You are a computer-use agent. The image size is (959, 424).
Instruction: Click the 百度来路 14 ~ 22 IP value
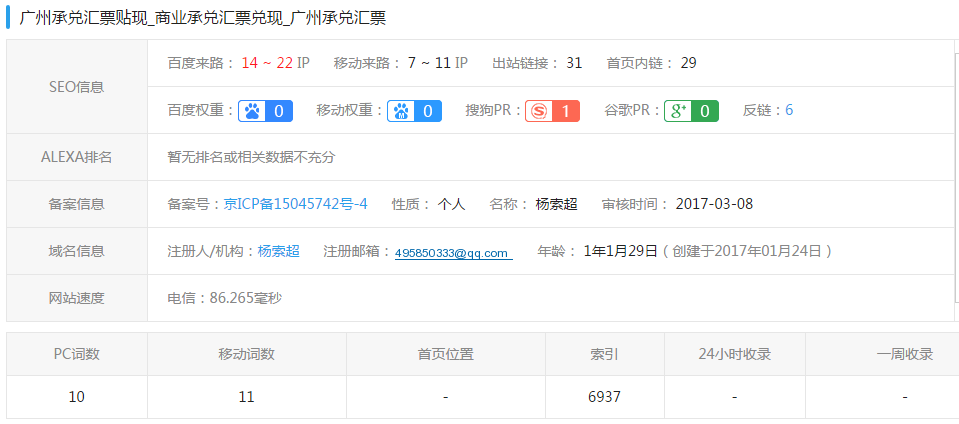pos(275,63)
